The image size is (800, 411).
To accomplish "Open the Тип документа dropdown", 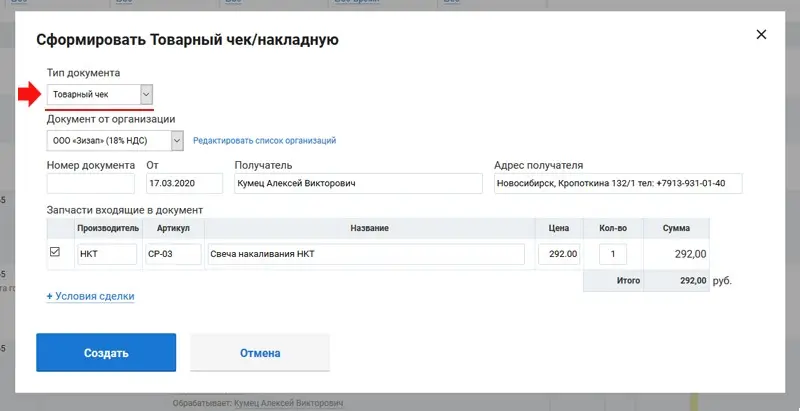I will 99,94.
